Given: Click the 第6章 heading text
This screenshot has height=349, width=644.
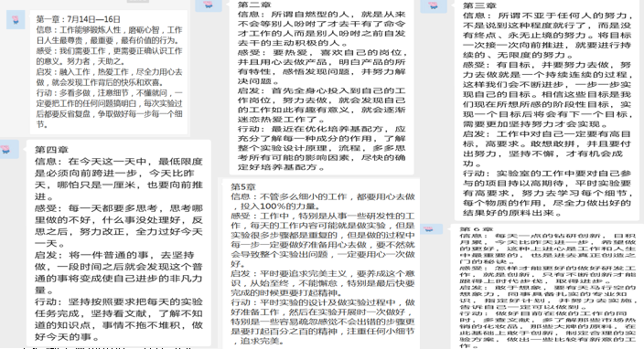Looking at the screenshot, I should (470, 229).
